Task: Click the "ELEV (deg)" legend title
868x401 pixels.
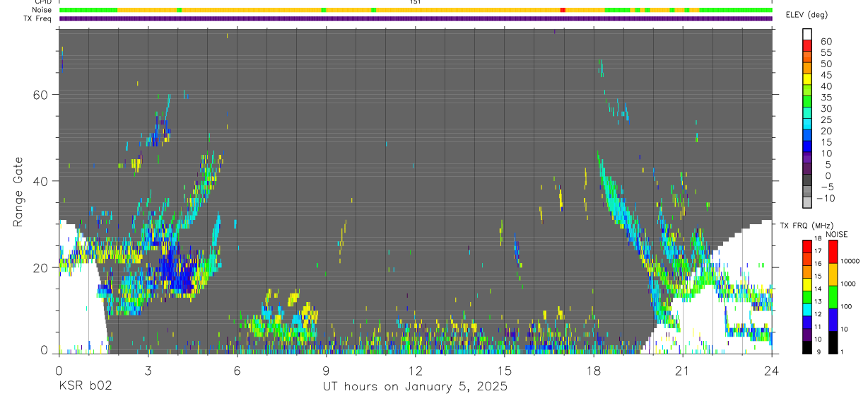Action: [807, 15]
